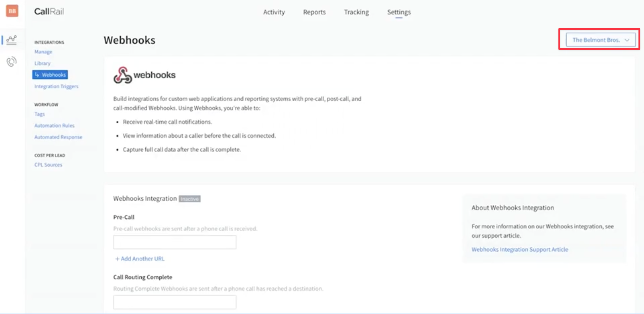Select Webhooks in the sidebar
The image size is (644, 314).
pyautogui.click(x=50, y=75)
